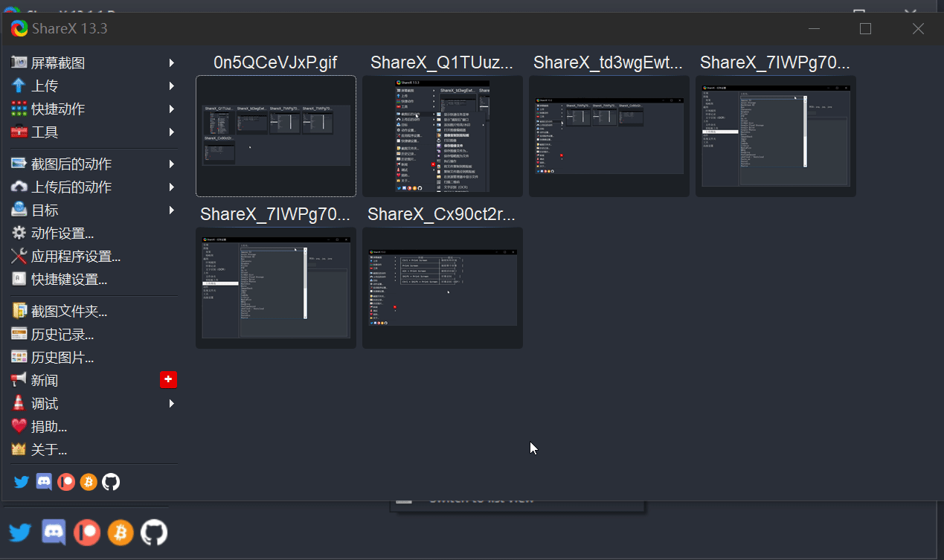Open the 屏幕截图 menu item

(94, 63)
